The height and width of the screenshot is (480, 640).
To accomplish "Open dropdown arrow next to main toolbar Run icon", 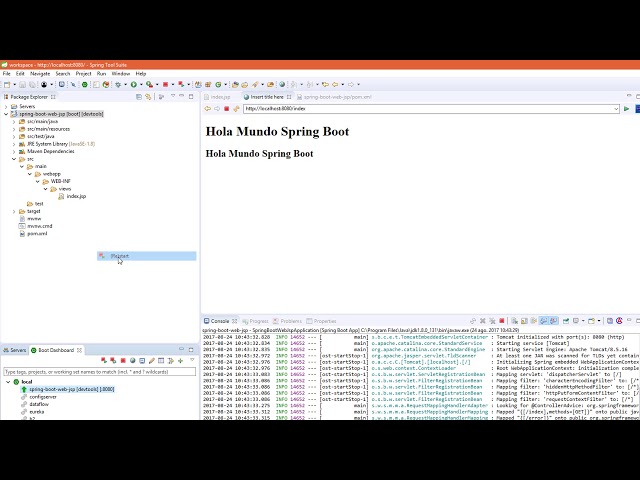I will 141,84.
